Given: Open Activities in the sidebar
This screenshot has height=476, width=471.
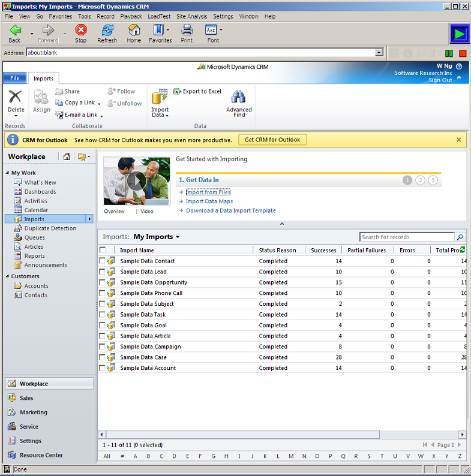Looking at the screenshot, I should pos(35,201).
